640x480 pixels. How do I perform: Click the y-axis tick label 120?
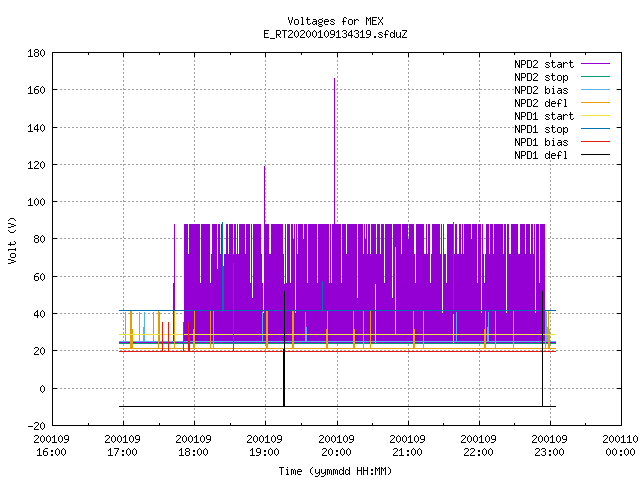click(x=36, y=165)
